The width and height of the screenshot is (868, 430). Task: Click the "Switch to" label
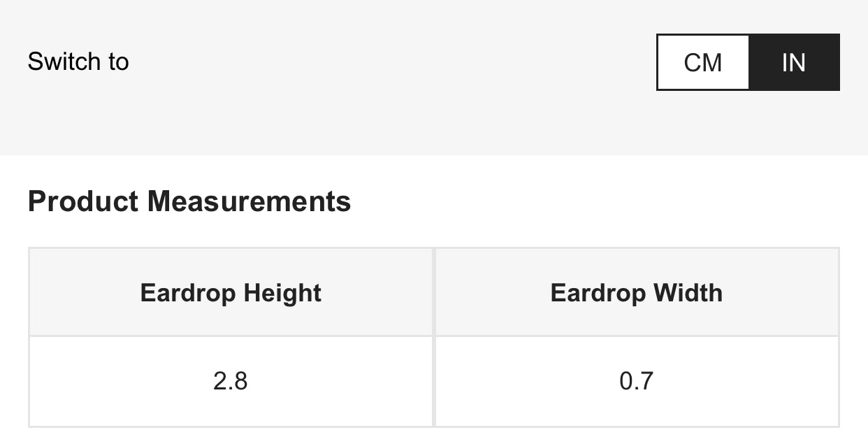[x=78, y=62]
